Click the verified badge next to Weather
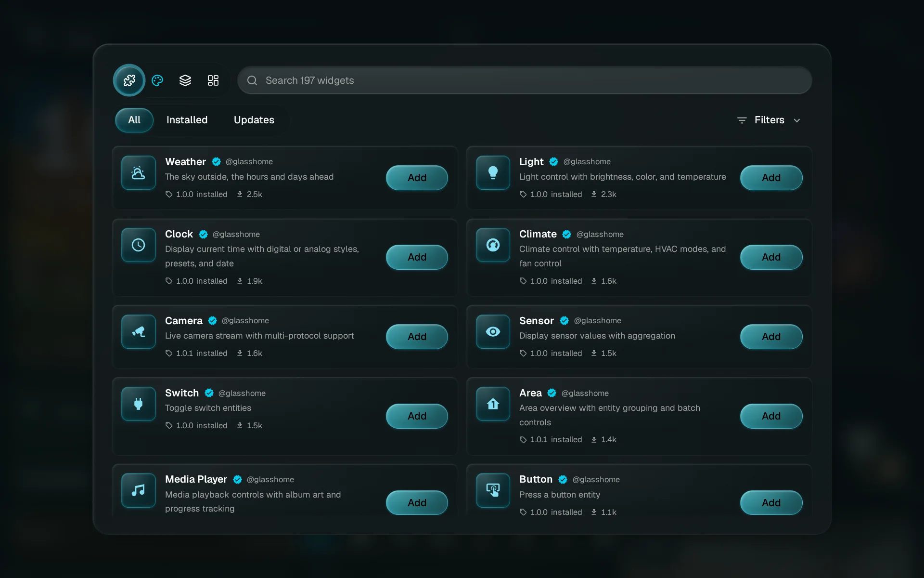Viewport: 924px width, 578px height. [x=217, y=162]
